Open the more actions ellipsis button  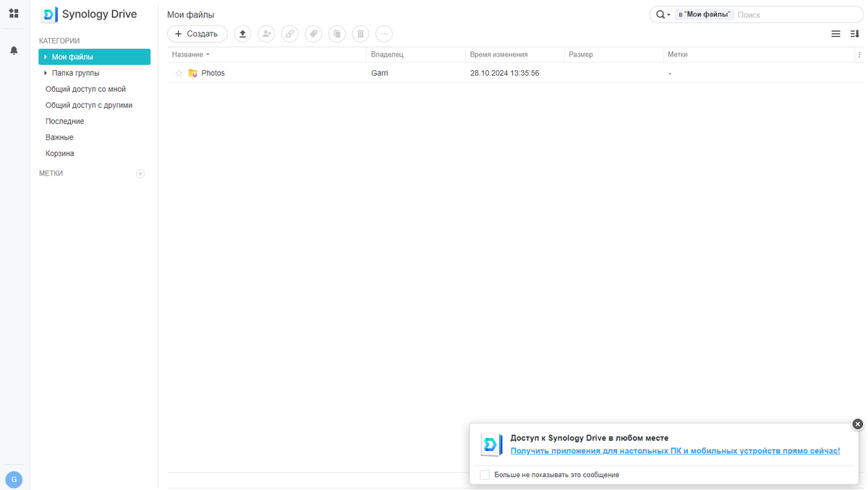(383, 34)
